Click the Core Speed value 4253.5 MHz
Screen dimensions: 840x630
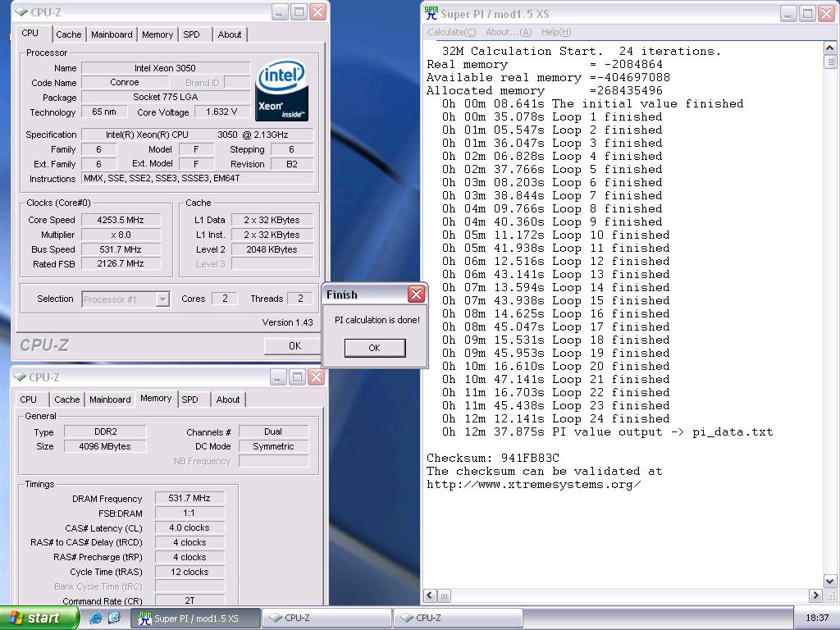[x=121, y=220]
